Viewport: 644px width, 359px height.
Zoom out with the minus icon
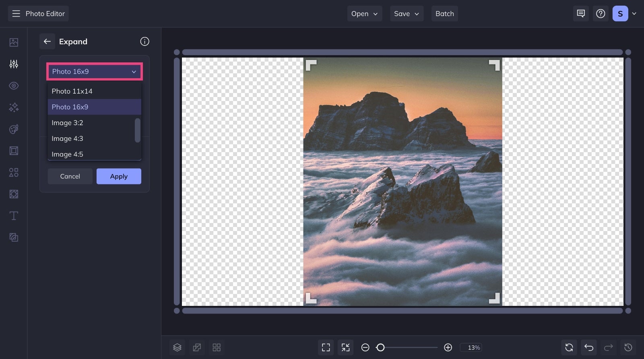(365, 347)
